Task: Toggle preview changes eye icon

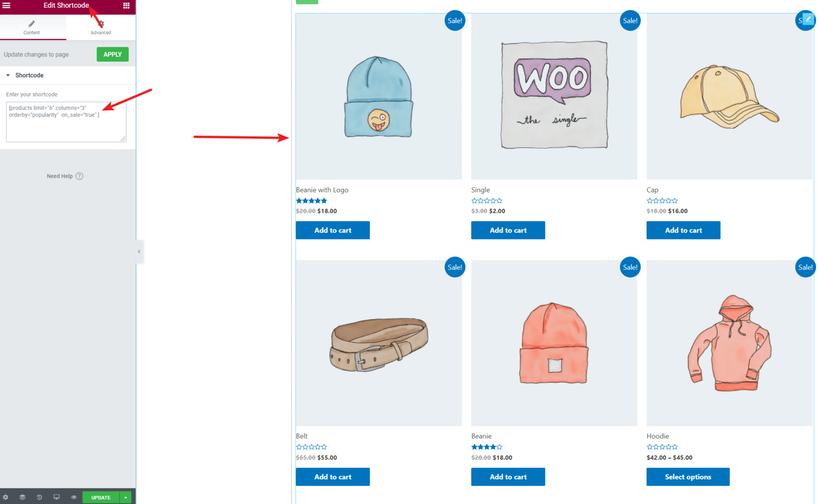Action: (74, 497)
